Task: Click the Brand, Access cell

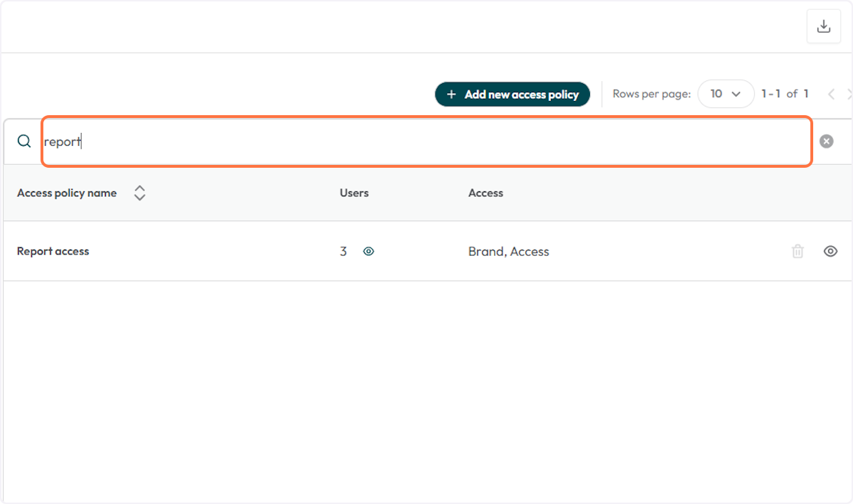Action: click(508, 251)
